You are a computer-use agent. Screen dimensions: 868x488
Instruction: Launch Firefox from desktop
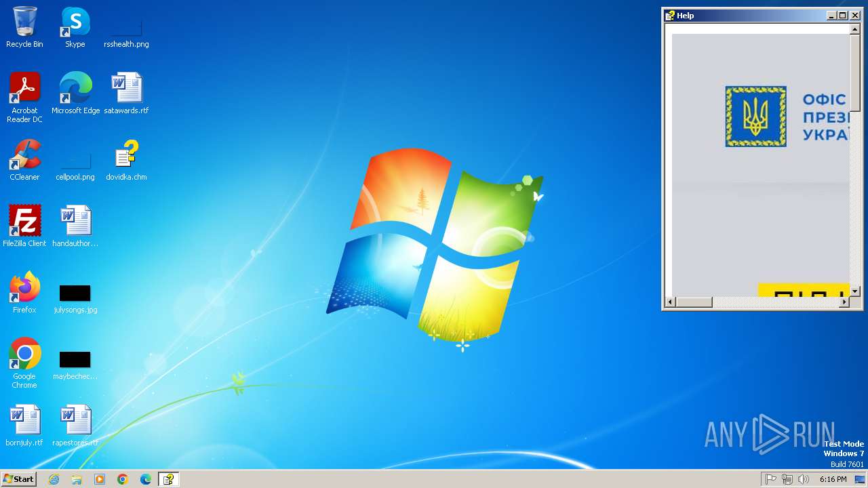[24, 292]
